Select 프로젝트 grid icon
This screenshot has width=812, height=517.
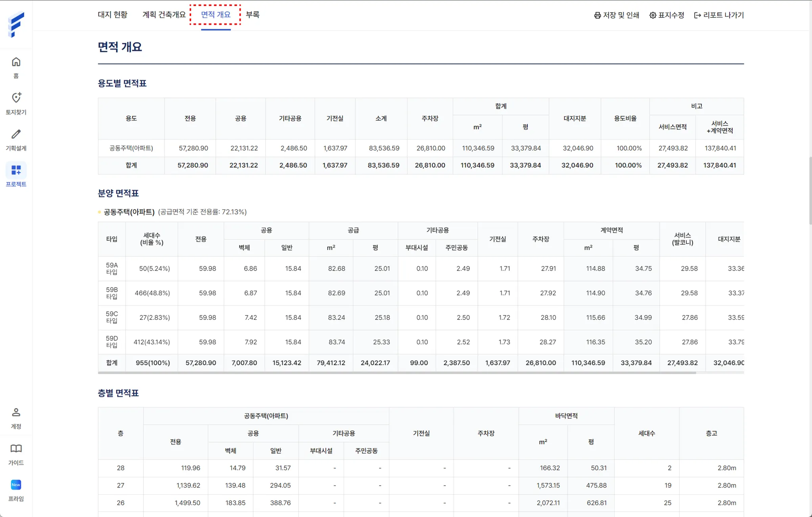click(16, 170)
